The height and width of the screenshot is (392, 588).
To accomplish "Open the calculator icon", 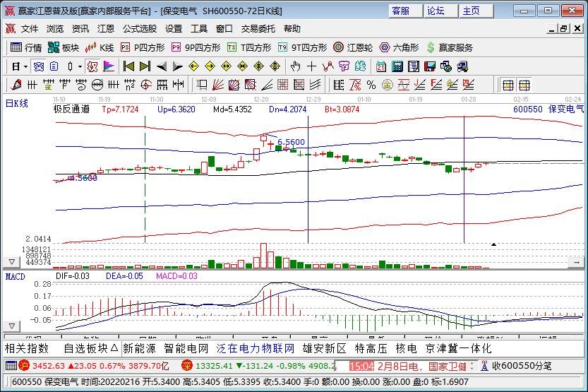I will coord(397,66).
